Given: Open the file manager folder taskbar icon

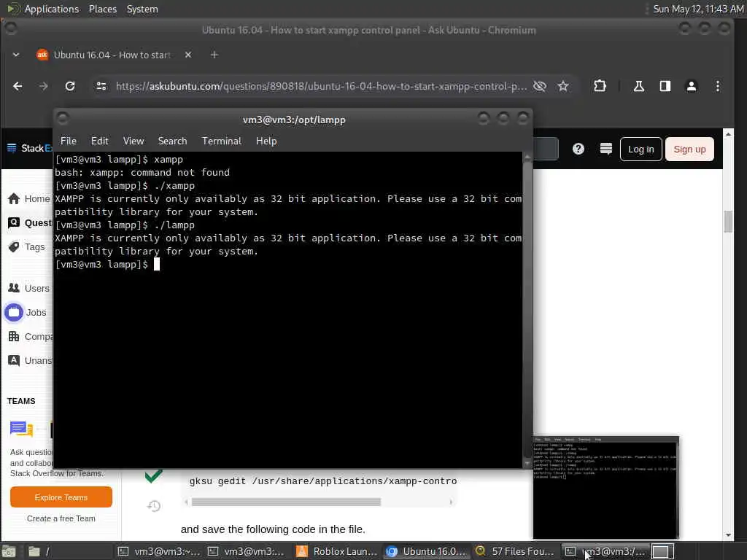Looking at the screenshot, I should 34,551.
